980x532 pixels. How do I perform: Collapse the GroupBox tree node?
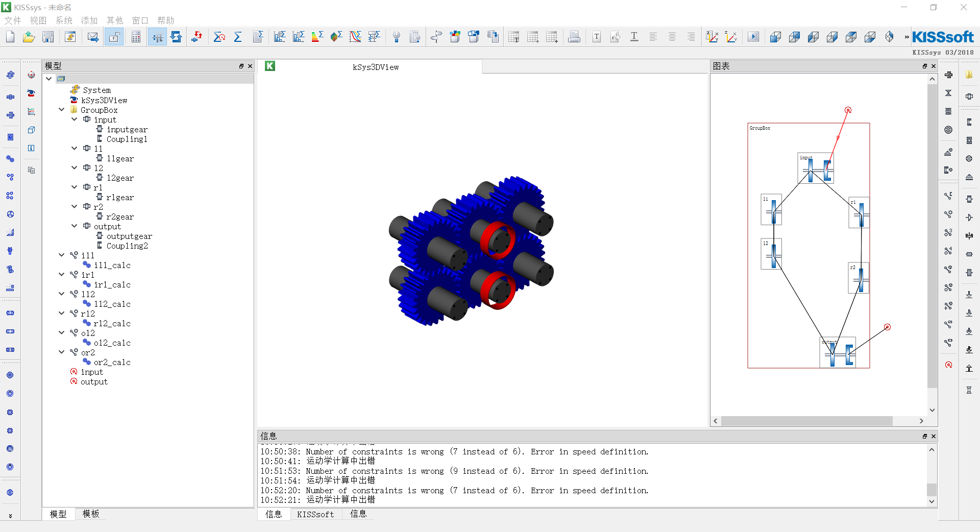(x=62, y=110)
